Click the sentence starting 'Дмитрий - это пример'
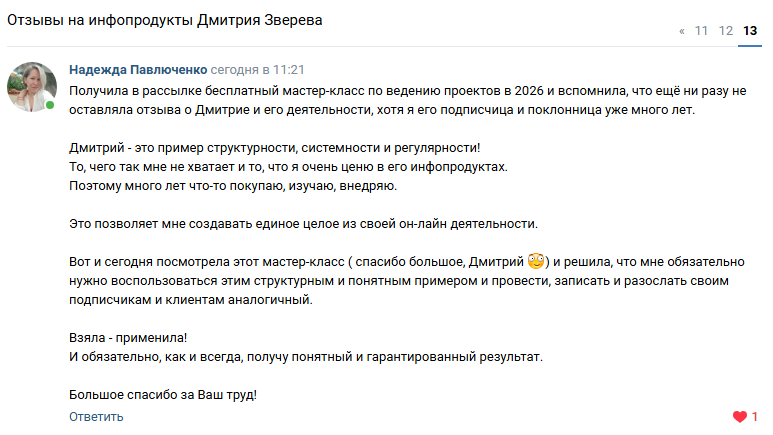This screenshot has width=773, height=435. [x=275, y=148]
